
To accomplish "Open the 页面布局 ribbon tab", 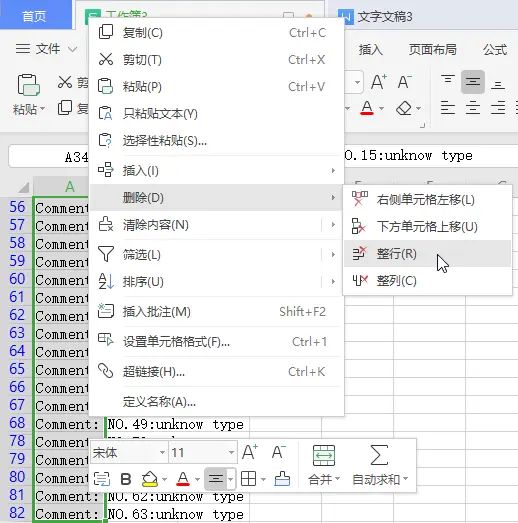I will tap(432, 49).
